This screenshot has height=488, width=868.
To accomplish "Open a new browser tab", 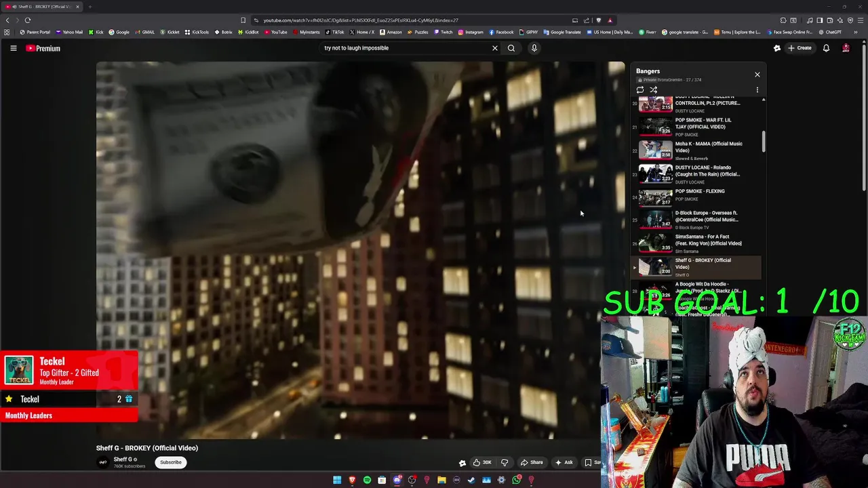I will click(x=90, y=7).
